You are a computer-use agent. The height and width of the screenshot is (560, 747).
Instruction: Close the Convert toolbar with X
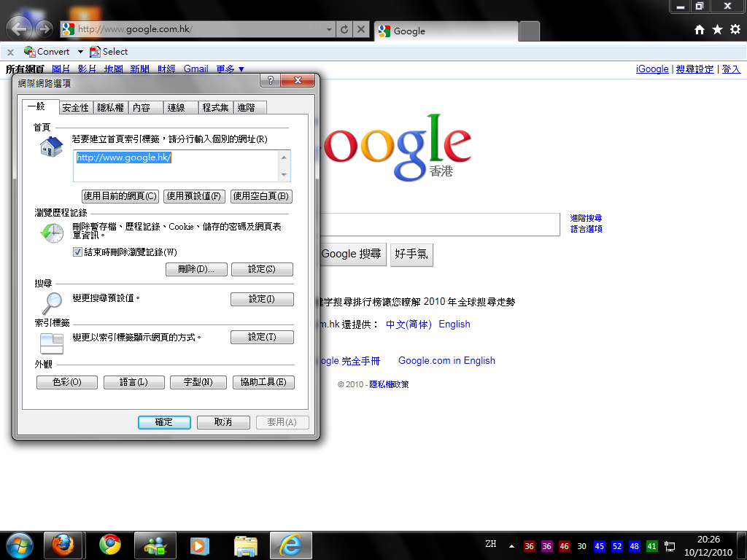10,52
